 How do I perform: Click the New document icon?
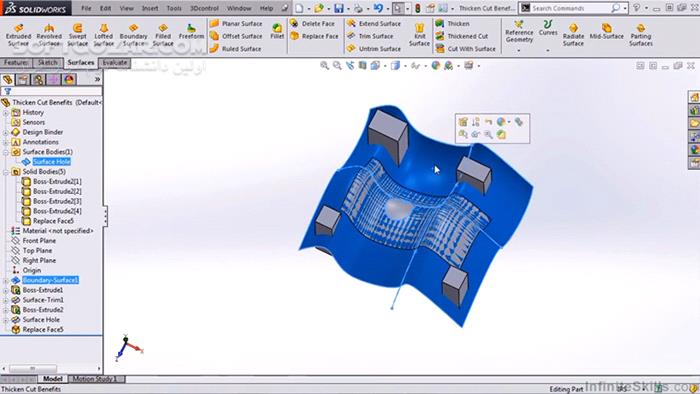(299, 8)
